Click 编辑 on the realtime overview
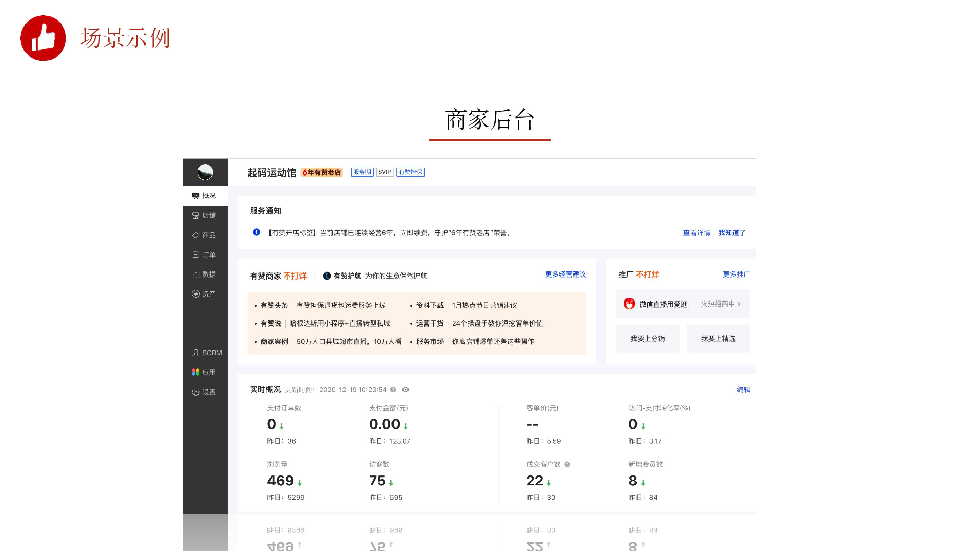Image resolution: width=980 pixels, height=551 pixels. point(743,390)
